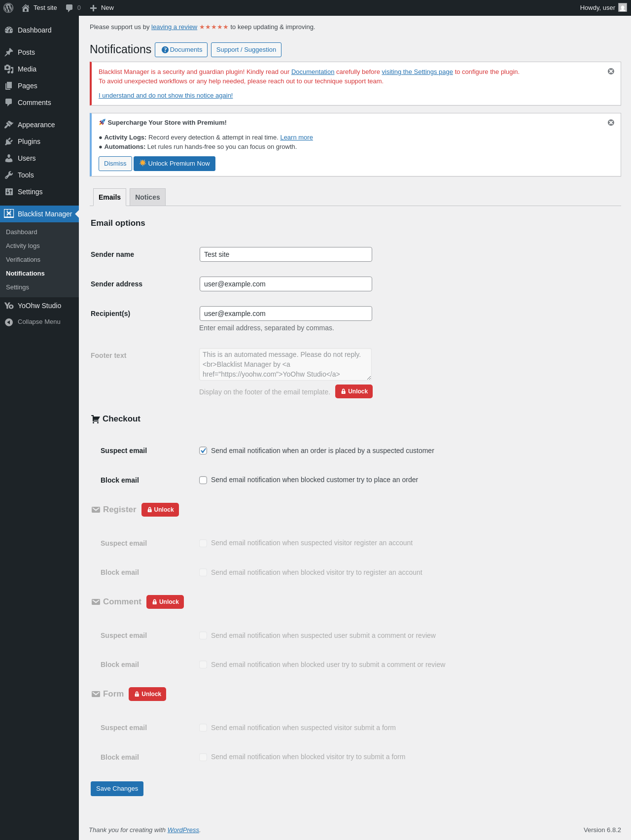Click the Howdy, user account text

click(x=597, y=8)
